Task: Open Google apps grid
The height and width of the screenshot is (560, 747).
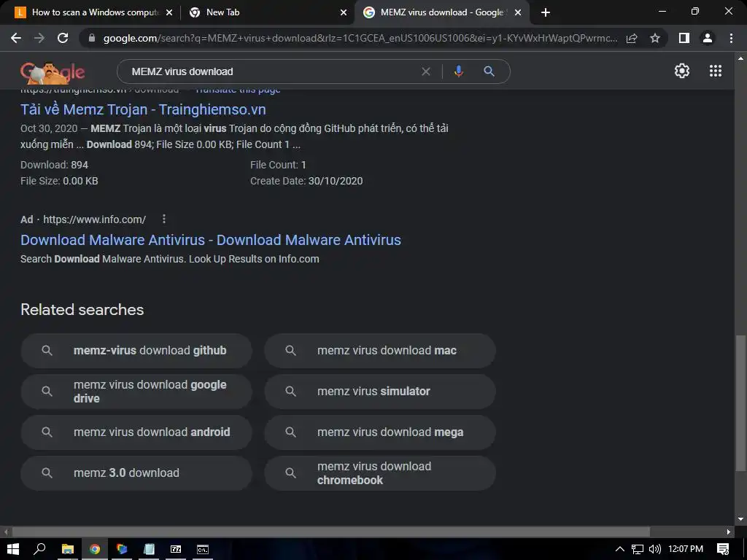Action: (x=716, y=71)
